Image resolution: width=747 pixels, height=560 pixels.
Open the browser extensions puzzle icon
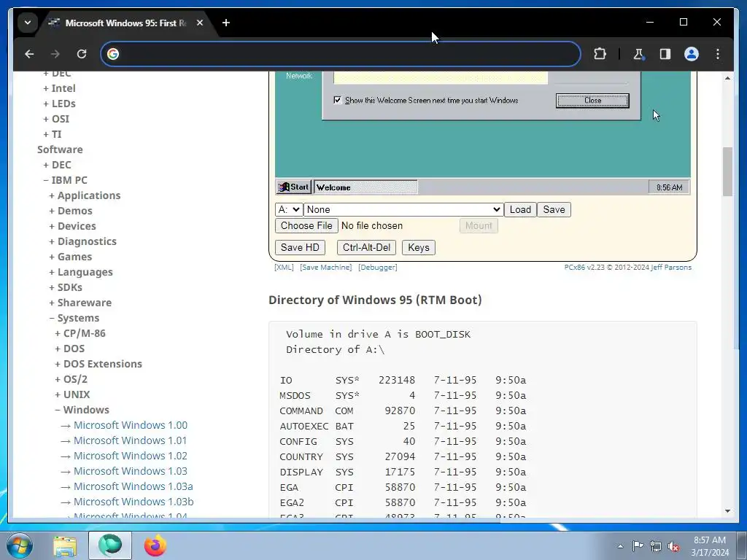[600, 54]
